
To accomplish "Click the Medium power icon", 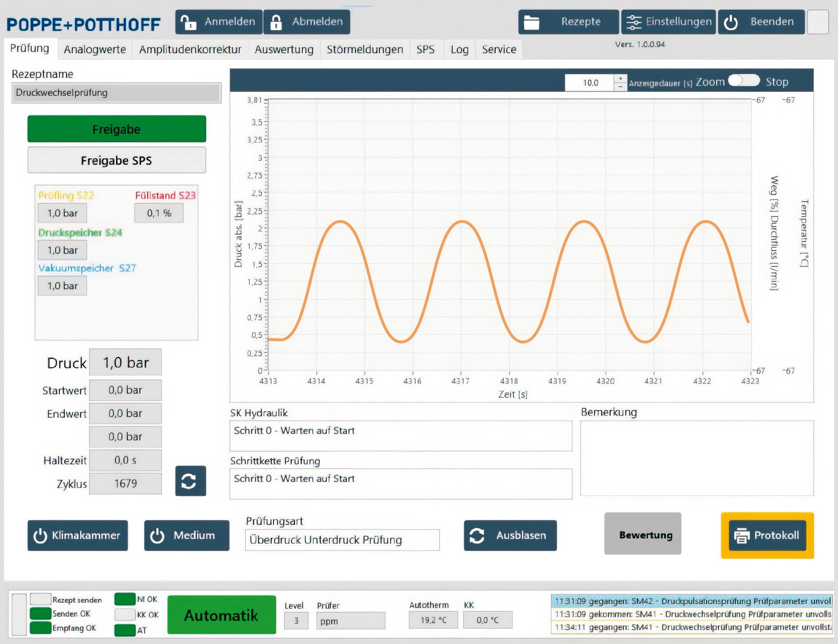I will pos(157,535).
